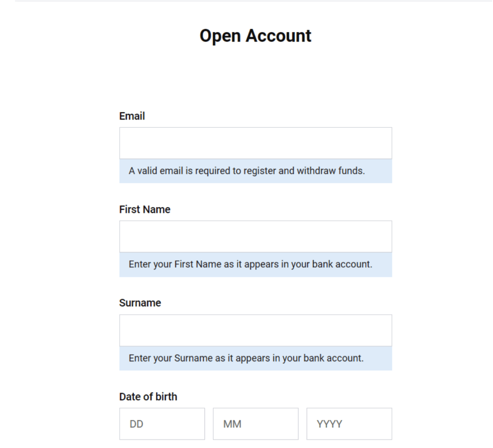Click the Email input field
Image resolution: width=493 pixels, height=448 pixels.
pyautogui.click(x=256, y=143)
